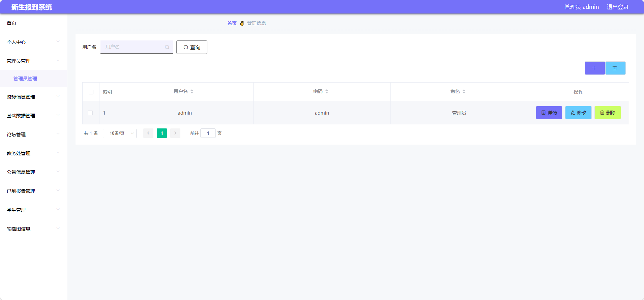Select 管理员管理 submenu item
The width and height of the screenshot is (644, 300).
click(x=33, y=79)
